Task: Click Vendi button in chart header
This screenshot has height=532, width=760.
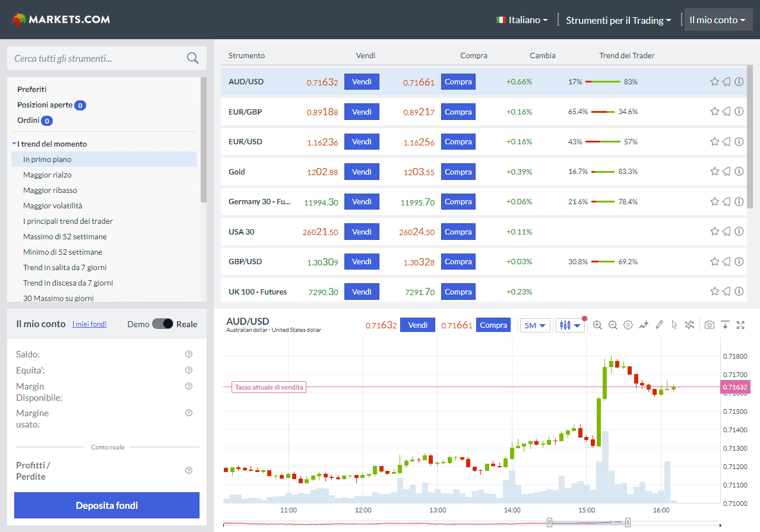Action: click(418, 325)
